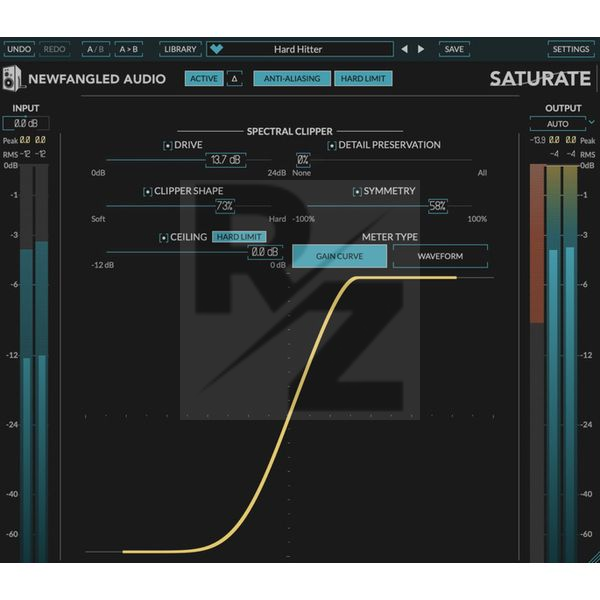This screenshot has width=600, height=600.
Task: Click the Saturate plugin title
Action: (540, 79)
